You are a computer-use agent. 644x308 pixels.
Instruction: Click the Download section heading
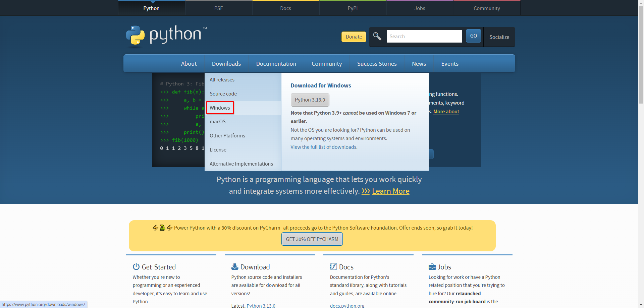tap(255, 267)
